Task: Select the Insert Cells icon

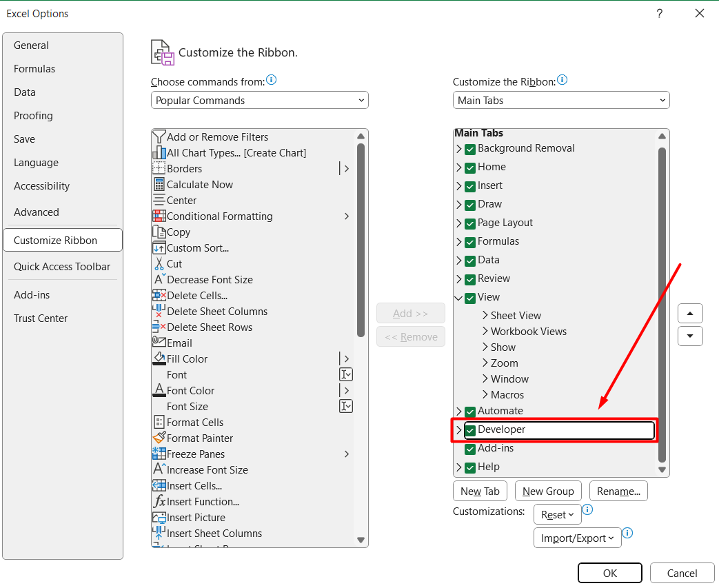Action: [x=159, y=485]
